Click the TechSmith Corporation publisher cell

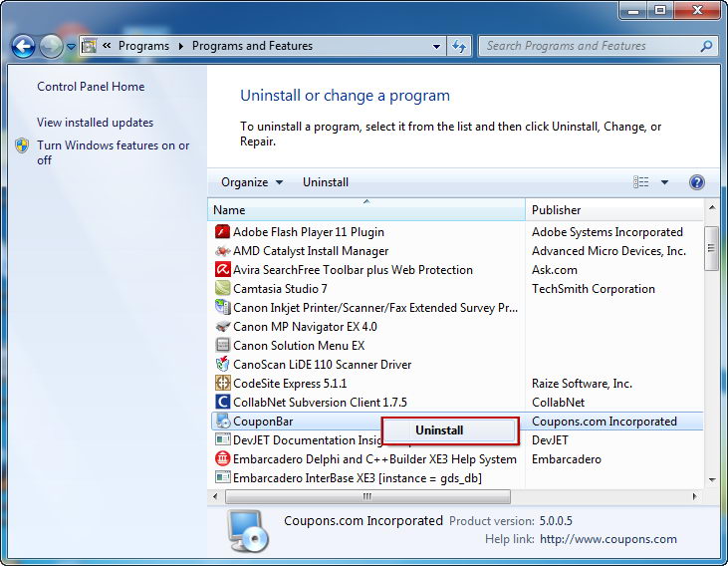pyautogui.click(x=594, y=289)
